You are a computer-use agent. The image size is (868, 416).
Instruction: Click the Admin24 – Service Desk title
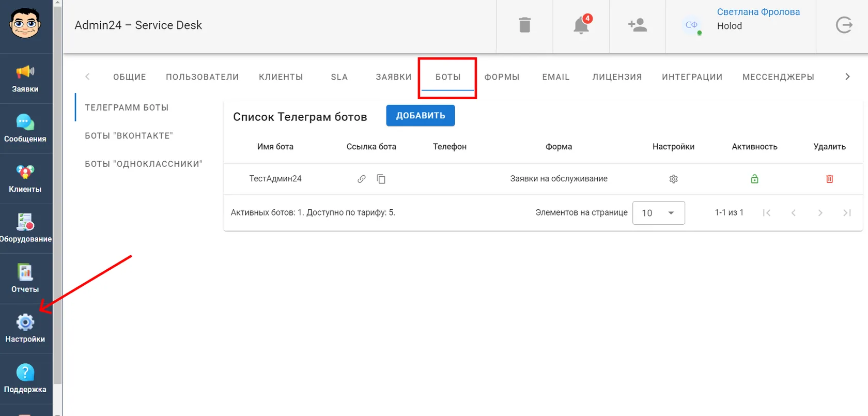138,25
